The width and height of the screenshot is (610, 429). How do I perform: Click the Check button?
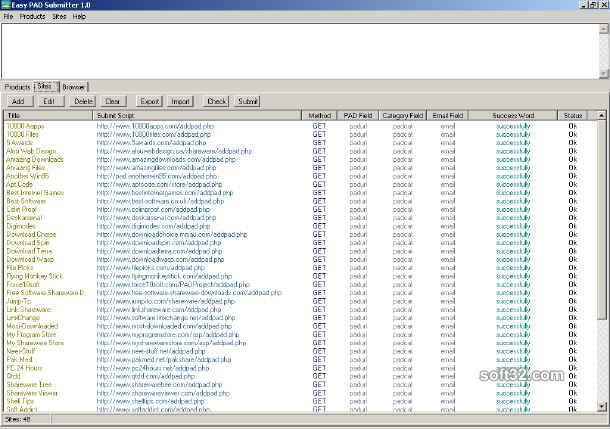tap(217, 102)
